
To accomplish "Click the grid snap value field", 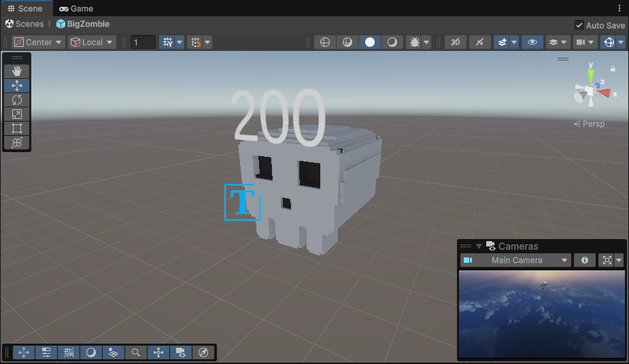I will (x=143, y=42).
